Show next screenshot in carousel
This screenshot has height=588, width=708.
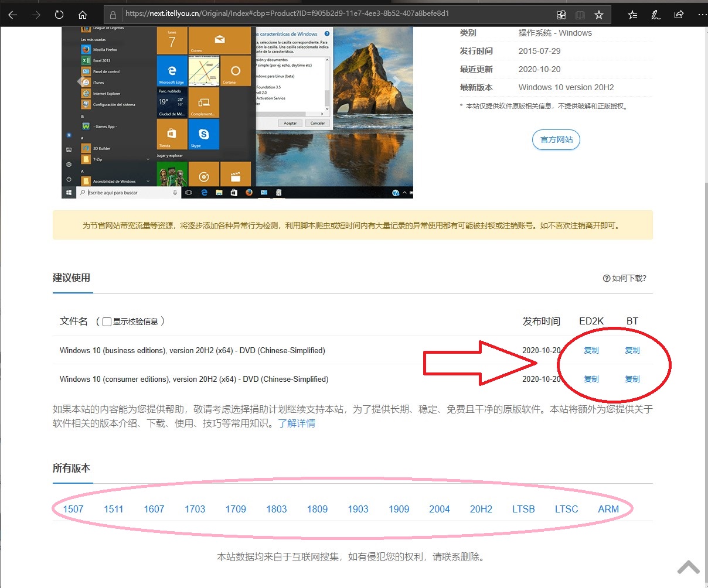coord(397,82)
